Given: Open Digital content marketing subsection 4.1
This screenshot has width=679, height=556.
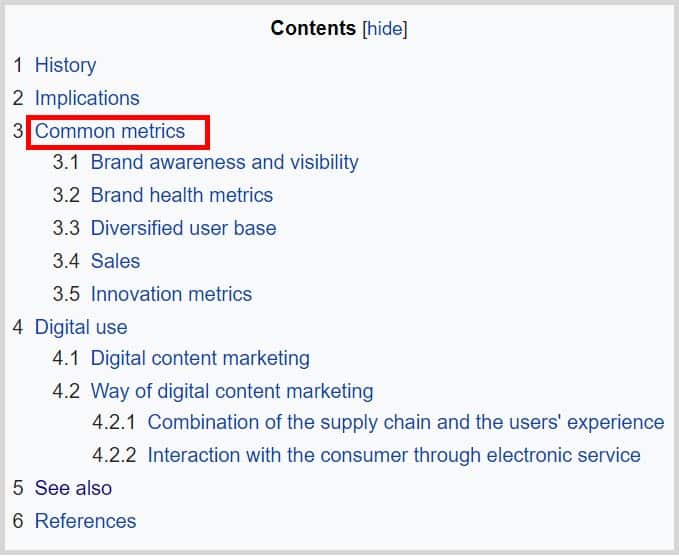Looking at the screenshot, I should click(x=200, y=358).
